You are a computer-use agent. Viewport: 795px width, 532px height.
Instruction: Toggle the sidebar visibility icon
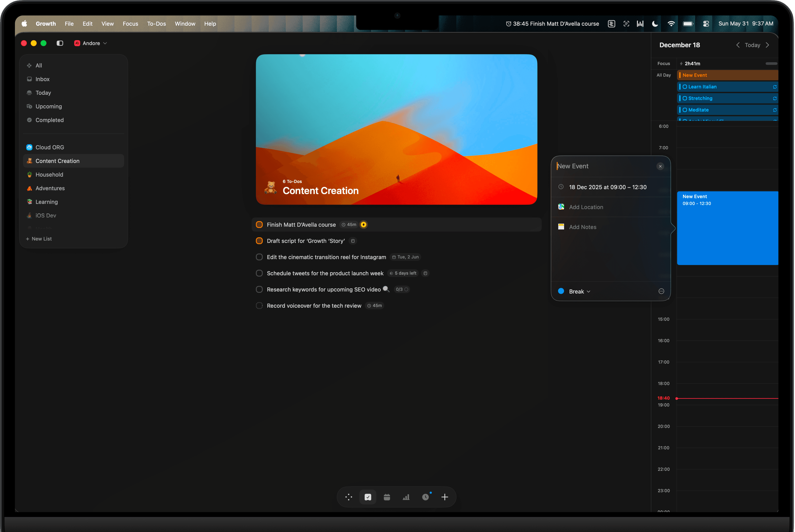[60, 43]
